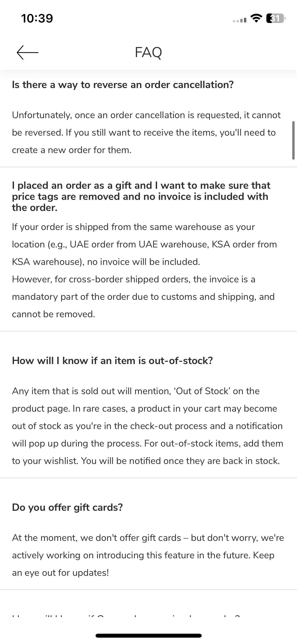This screenshot has width=297, height=644.
Task: Click the vertical scrollbar handle
Action: (293, 140)
